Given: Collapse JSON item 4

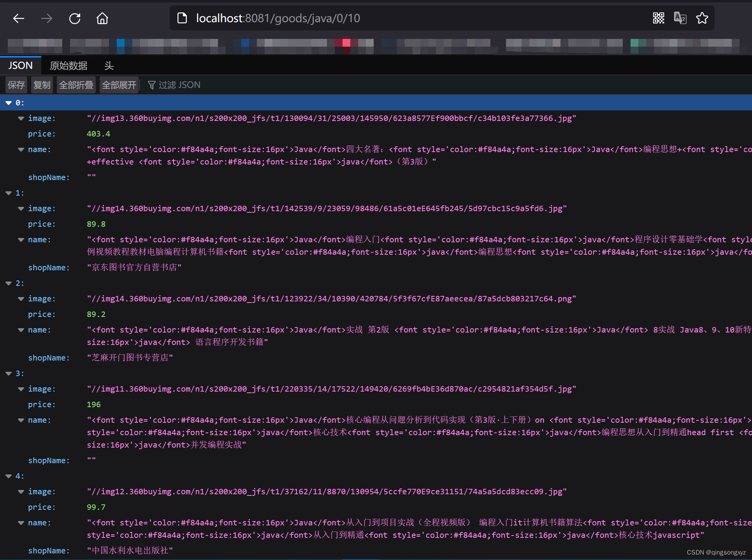Looking at the screenshot, I should pos(9,476).
